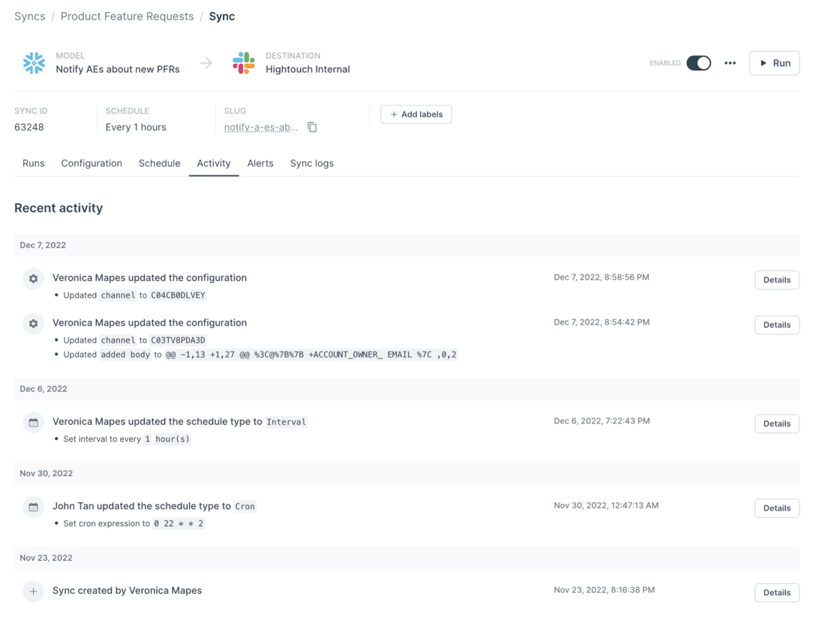Click the Run button's play icon
The height and width of the screenshot is (620, 840).
[x=764, y=62]
